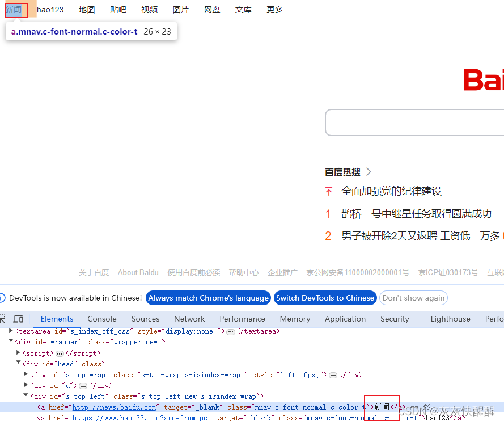504x422 pixels.
Task: Expand the div id="u" node arrow
Action: pos(26,385)
